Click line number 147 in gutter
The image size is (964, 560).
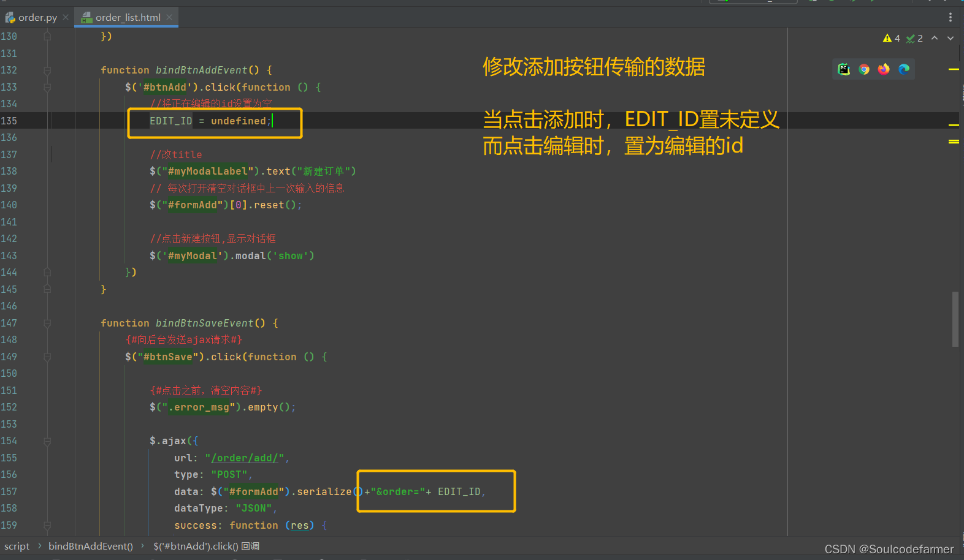tap(9, 323)
